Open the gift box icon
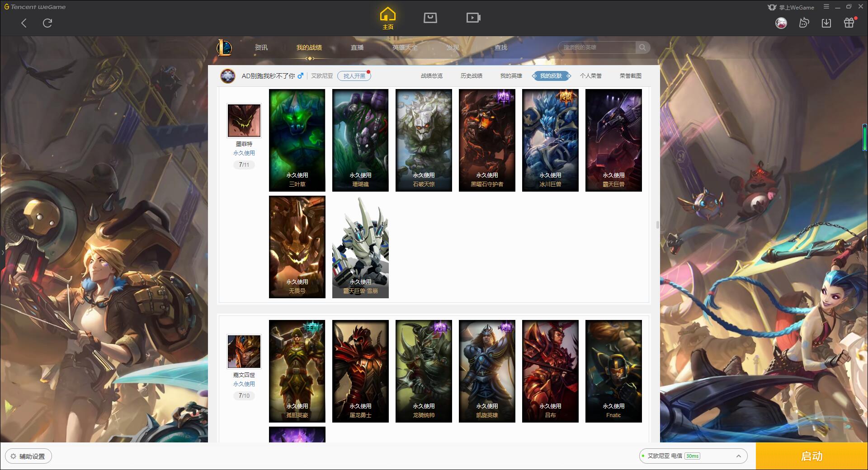Image resolution: width=868 pixels, height=470 pixels. click(849, 23)
